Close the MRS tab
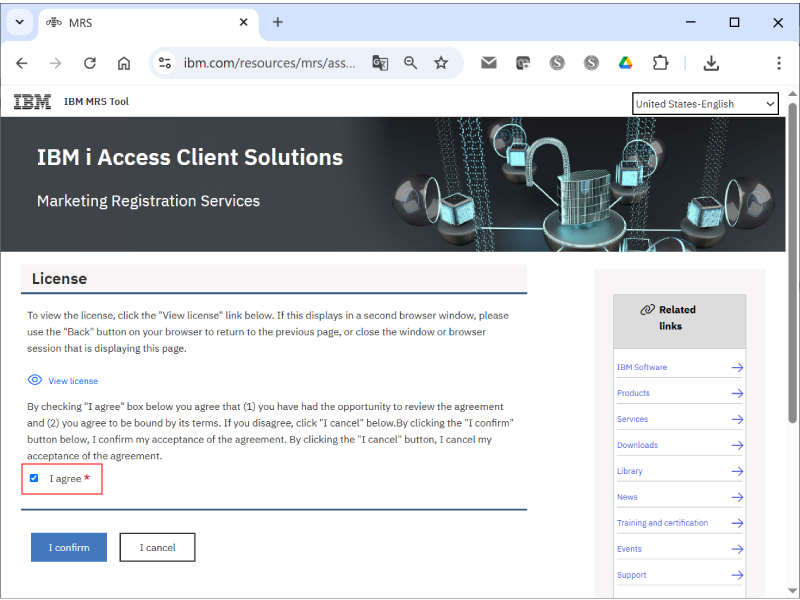 (243, 22)
